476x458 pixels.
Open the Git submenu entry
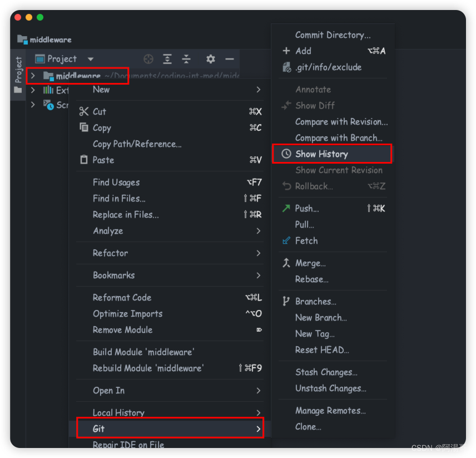(170, 429)
